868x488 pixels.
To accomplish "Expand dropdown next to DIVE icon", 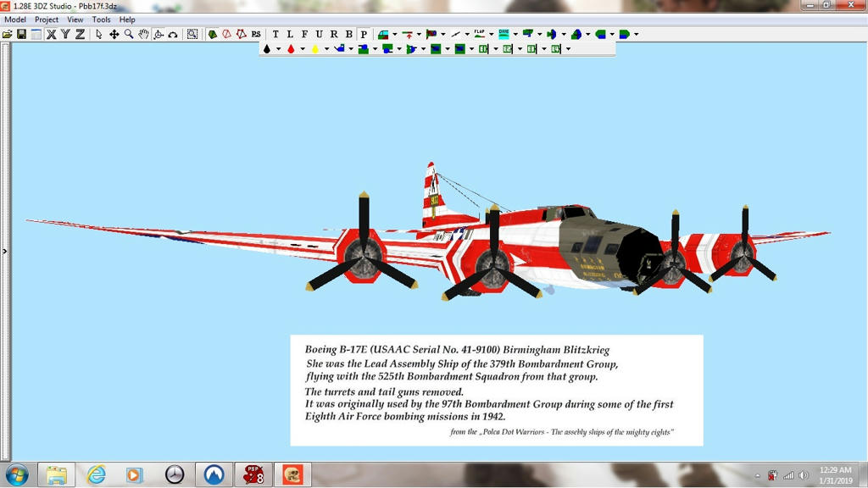I will 515,34.
